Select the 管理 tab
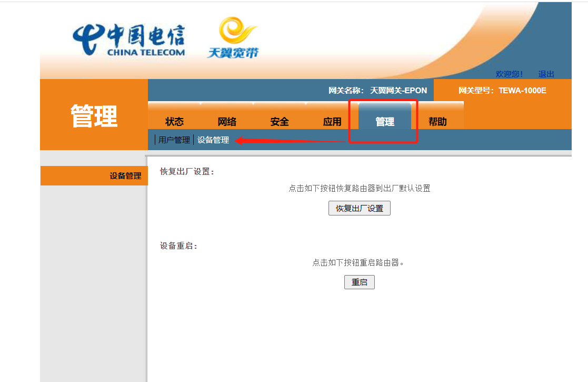The width and height of the screenshot is (588, 382). (x=385, y=122)
